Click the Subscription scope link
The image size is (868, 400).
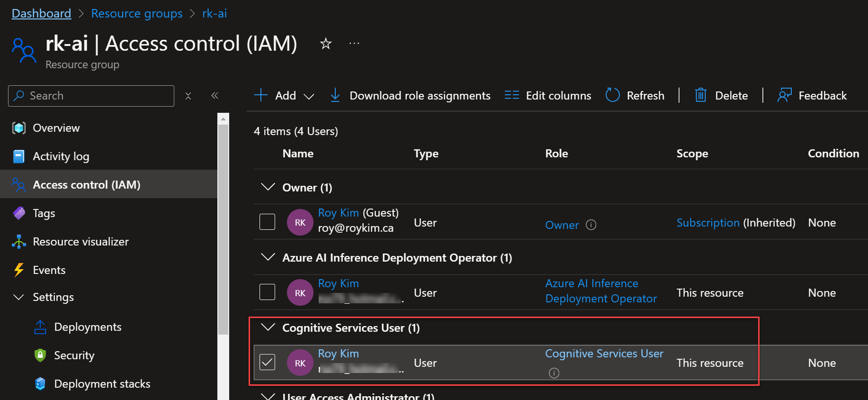click(x=707, y=223)
